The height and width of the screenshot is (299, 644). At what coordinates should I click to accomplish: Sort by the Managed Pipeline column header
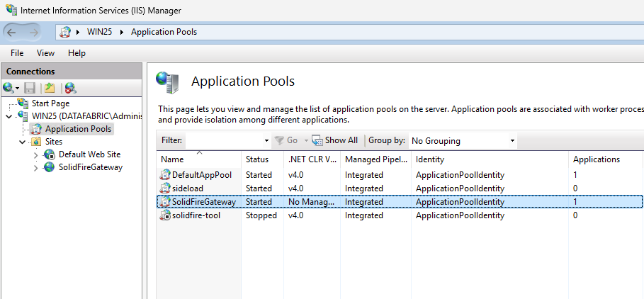(x=375, y=159)
